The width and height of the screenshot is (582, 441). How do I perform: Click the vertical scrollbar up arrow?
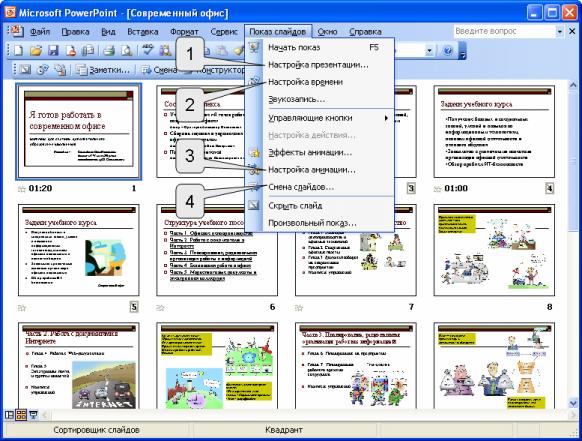point(573,85)
